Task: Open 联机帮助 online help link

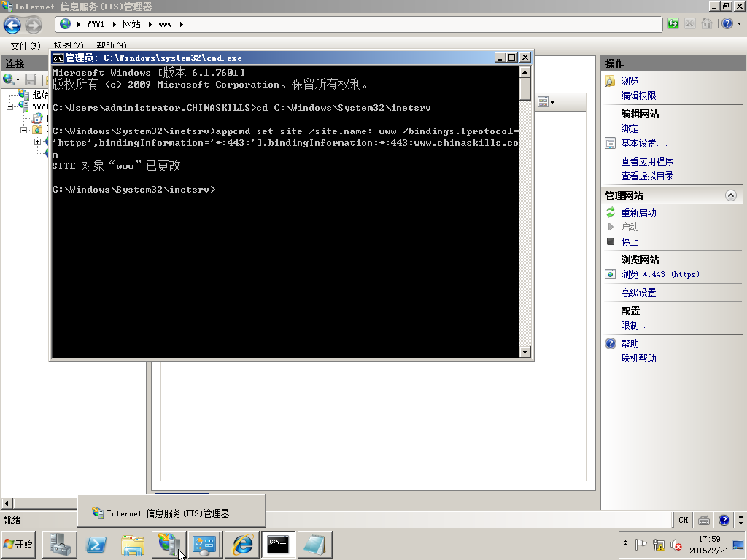Action: (x=638, y=358)
